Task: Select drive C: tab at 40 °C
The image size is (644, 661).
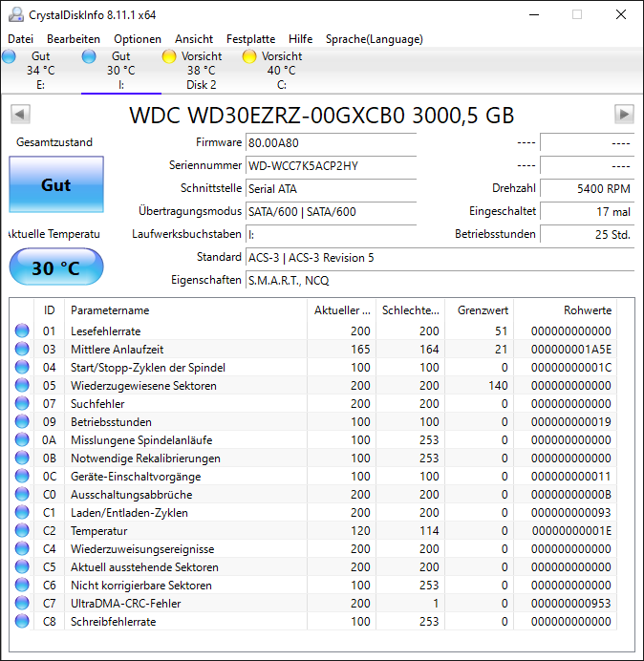Action: click(x=281, y=71)
